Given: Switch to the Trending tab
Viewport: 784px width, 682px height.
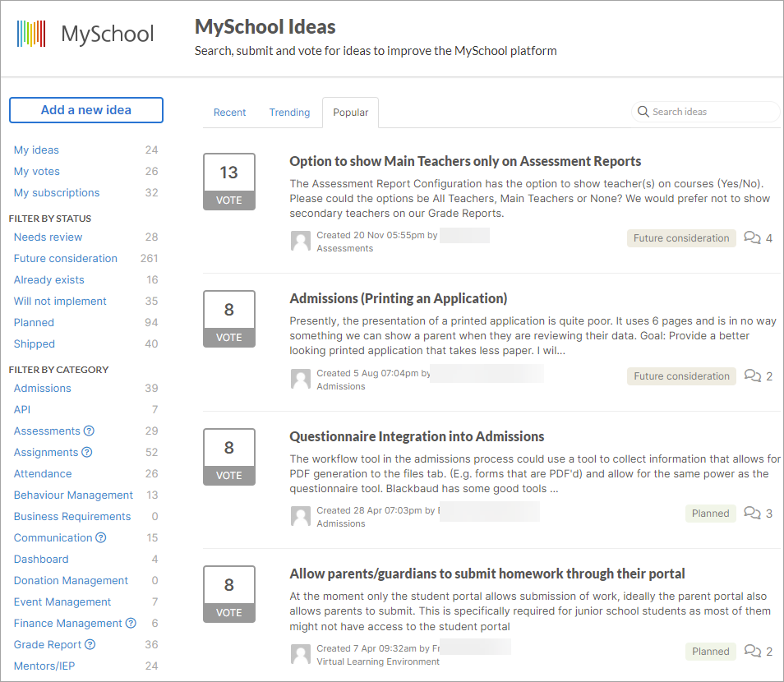Looking at the screenshot, I should (289, 113).
